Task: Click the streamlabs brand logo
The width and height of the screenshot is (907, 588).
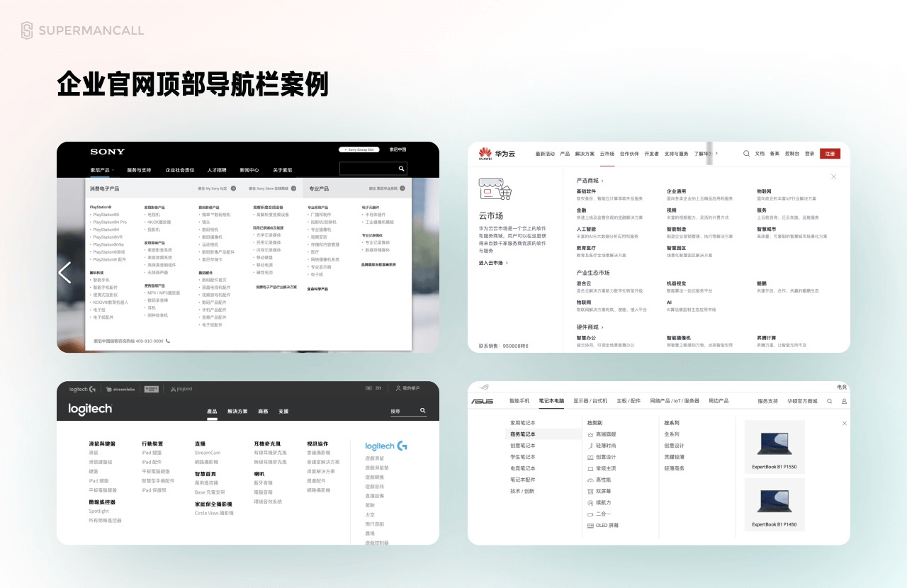Action: pos(122,389)
